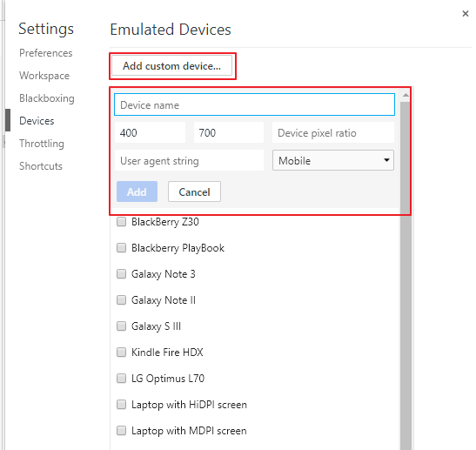The width and height of the screenshot is (476, 450).
Task: Open the Preferences settings tab
Action: (46, 53)
